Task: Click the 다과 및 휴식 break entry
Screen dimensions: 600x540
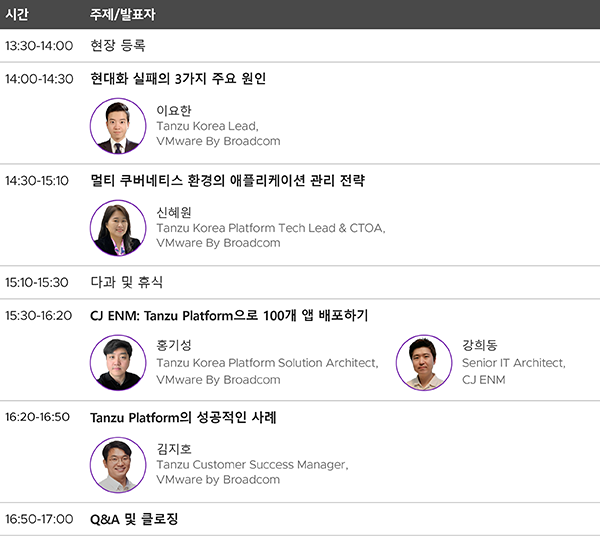Action: 126,282
